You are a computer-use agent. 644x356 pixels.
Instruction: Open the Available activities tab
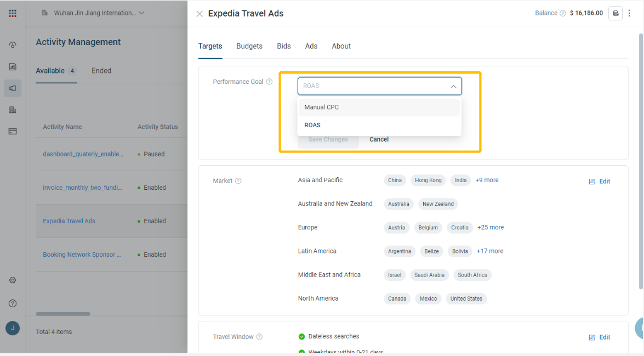(56, 71)
